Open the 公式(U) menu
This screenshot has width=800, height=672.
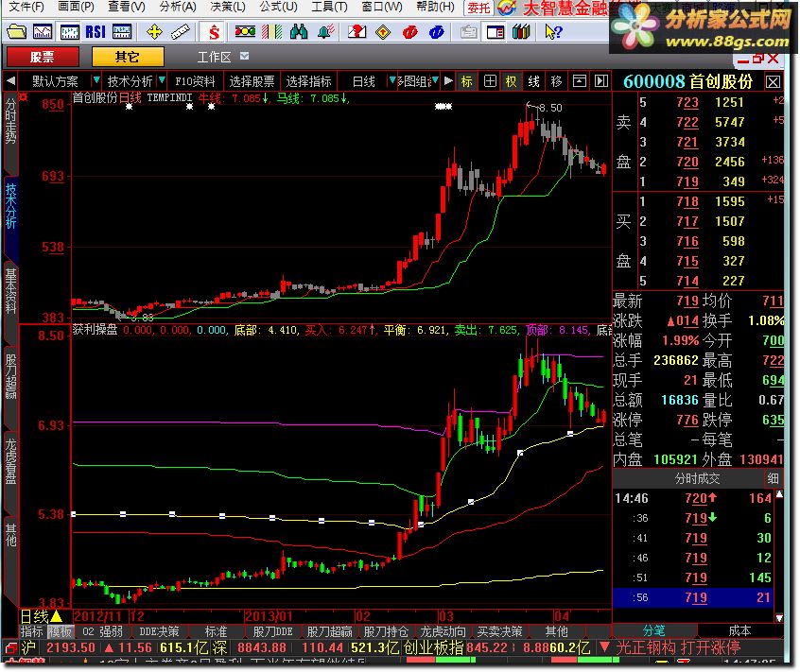[278, 7]
